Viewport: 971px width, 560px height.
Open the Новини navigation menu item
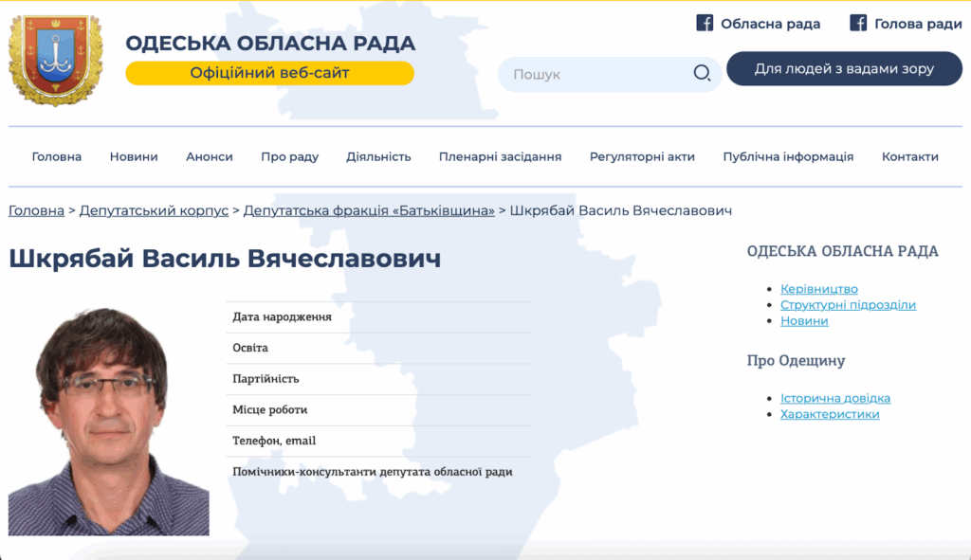tap(134, 157)
